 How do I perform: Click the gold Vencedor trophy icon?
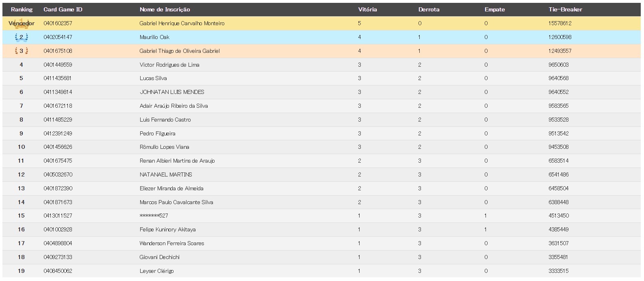coord(21,23)
